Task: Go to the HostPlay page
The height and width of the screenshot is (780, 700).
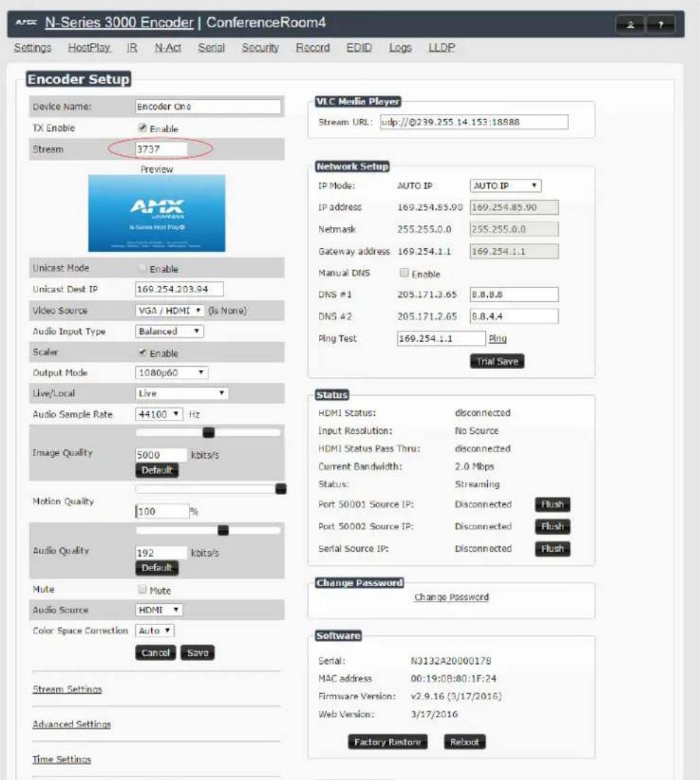Action: pos(89,48)
